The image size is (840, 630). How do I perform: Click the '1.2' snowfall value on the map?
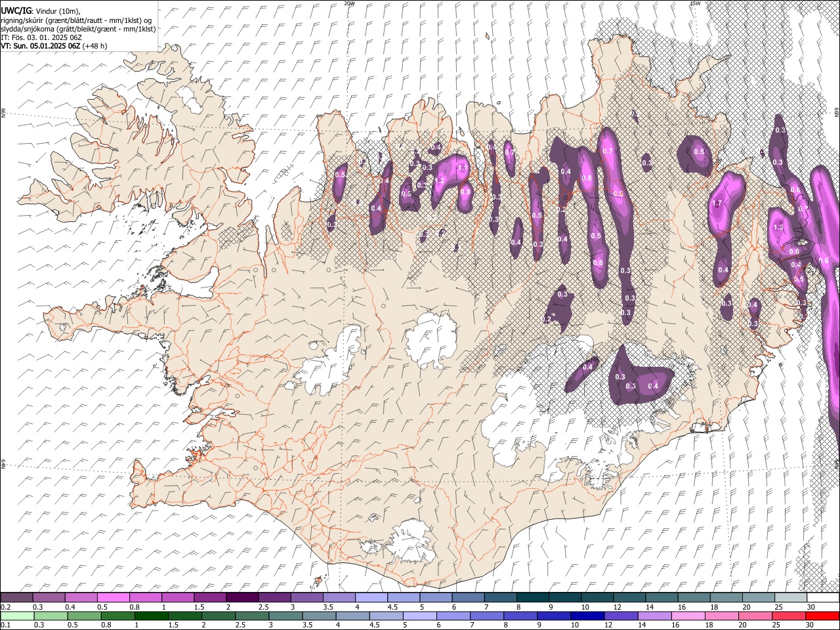(440, 180)
